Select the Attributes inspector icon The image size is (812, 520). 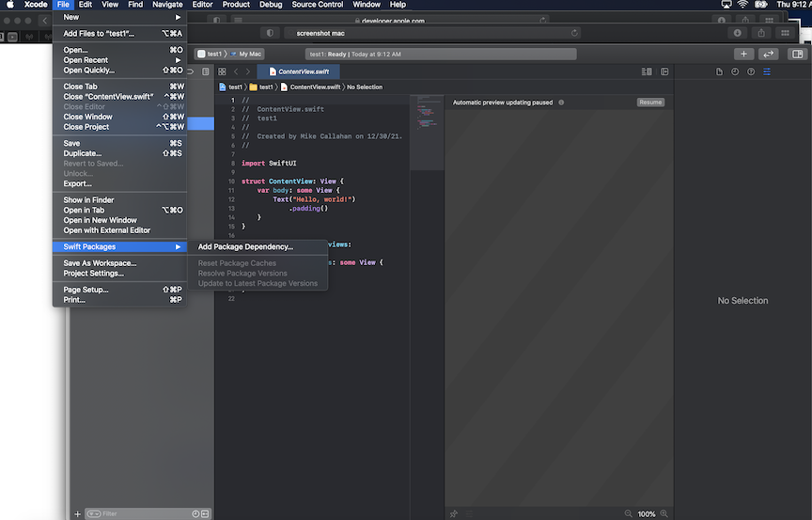coord(767,71)
